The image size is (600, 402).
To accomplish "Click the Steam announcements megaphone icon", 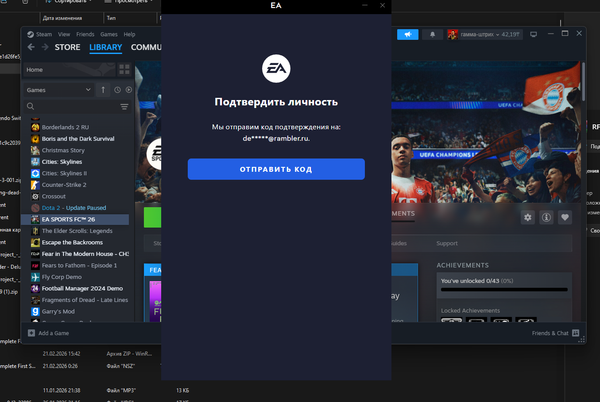I will click(407, 34).
